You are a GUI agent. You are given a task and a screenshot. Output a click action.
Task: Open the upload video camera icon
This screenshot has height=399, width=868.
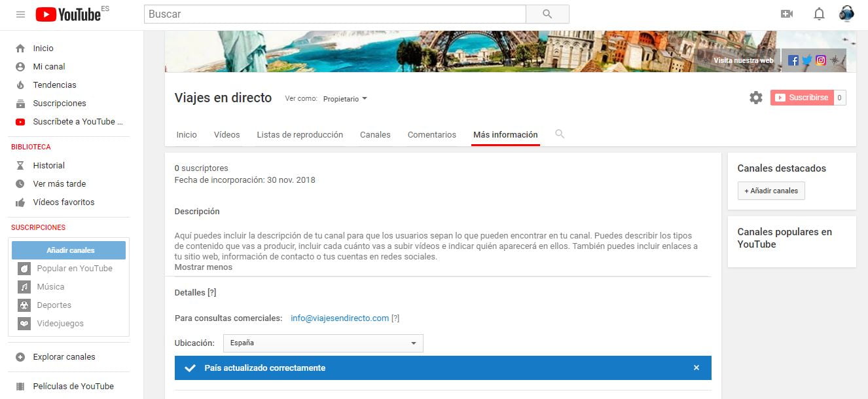(x=787, y=14)
